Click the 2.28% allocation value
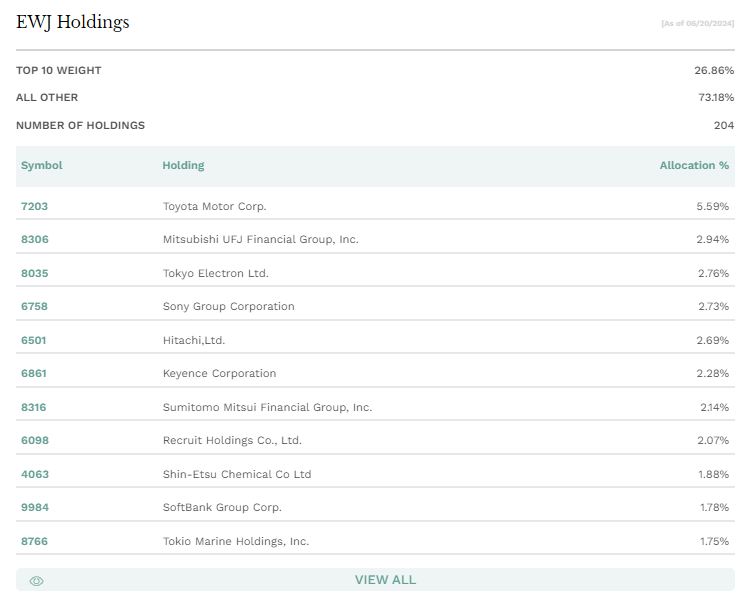750x595 pixels. (712, 373)
